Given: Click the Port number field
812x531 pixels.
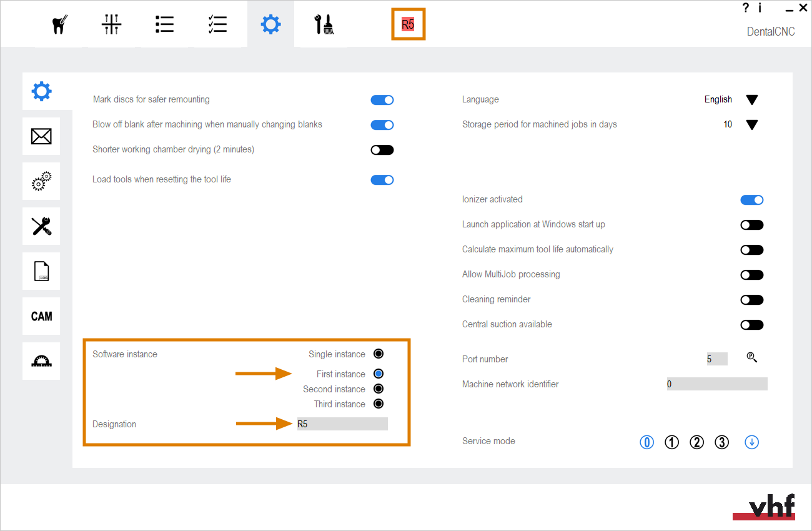Looking at the screenshot, I should click(717, 359).
